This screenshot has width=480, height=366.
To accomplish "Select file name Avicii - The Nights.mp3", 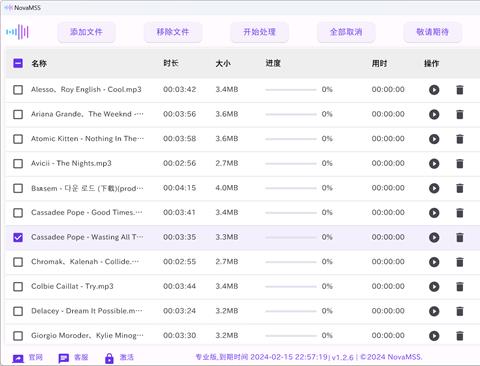I will click(71, 163).
